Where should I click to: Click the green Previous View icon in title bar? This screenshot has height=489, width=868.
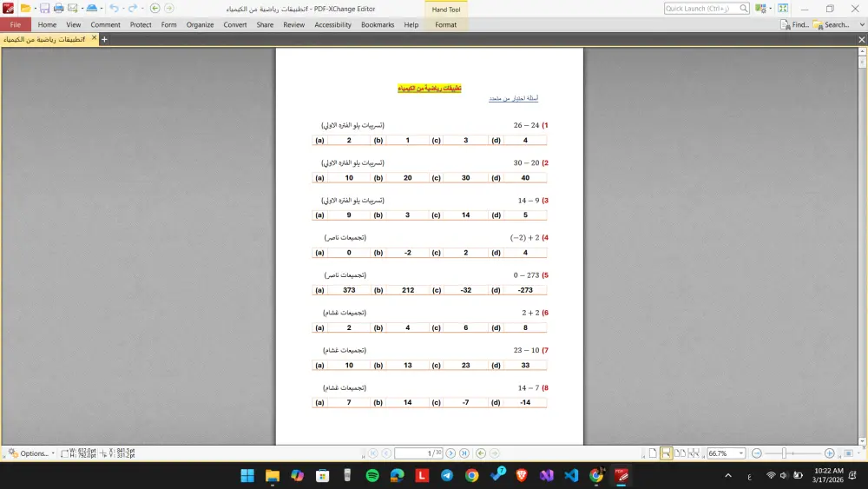click(x=155, y=9)
